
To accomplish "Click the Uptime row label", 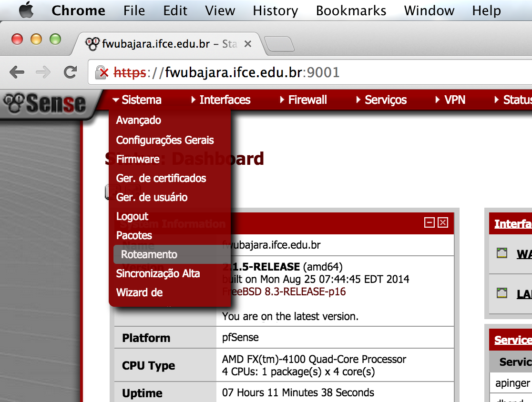I will (x=142, y=393).
